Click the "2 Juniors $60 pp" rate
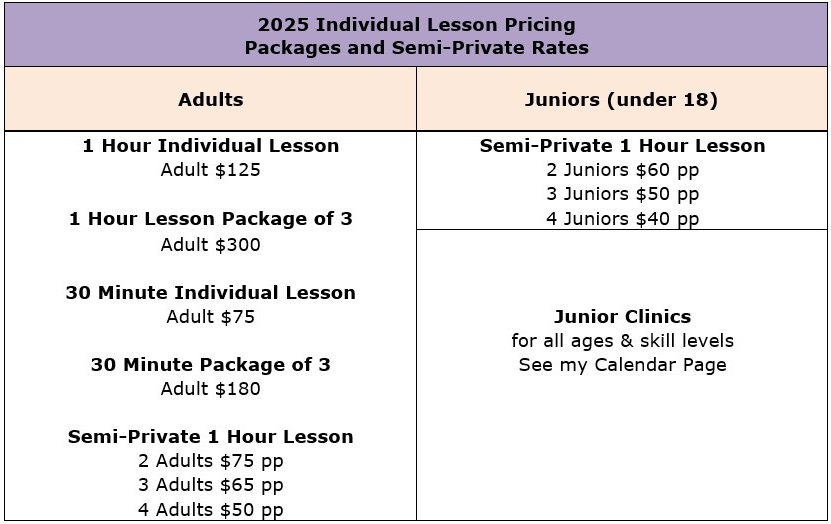Viewport: 831px width, 524px height. click(622, 170)
